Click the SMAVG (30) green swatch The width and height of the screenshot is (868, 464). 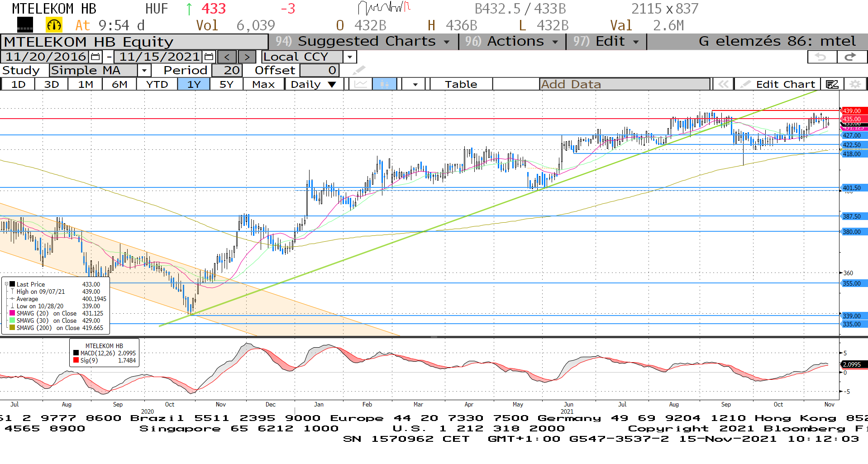pos(12,320)
